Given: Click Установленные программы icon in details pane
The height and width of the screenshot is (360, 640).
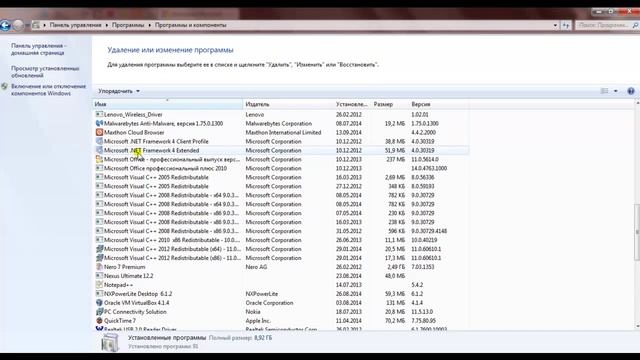Looking at the screenshot, I should tap(110, 342).
